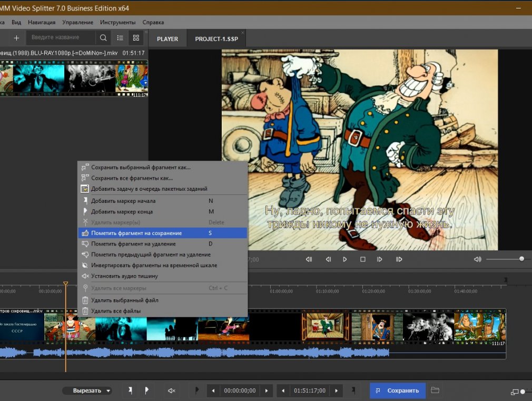
Task: Click the 'Введите название' search field
Action: tap(62, 37)
